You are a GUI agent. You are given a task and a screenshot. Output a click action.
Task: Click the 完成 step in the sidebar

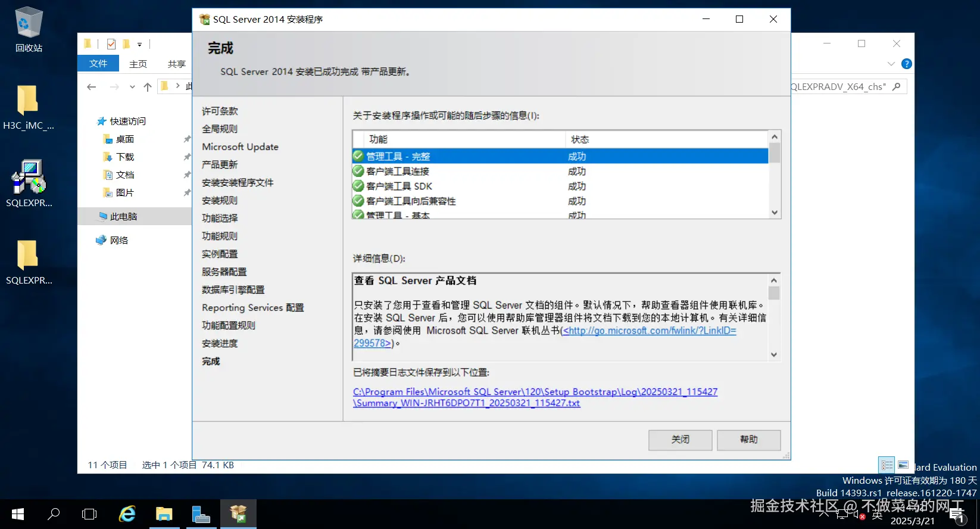[x=211, y=361]
